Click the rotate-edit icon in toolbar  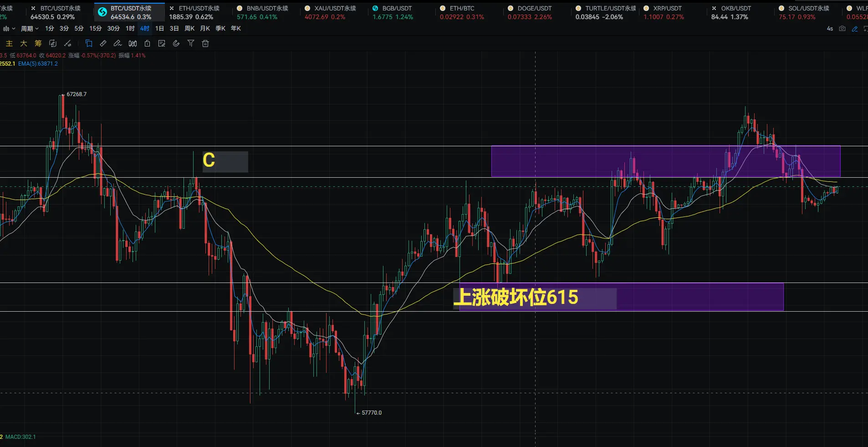click(53, 44)
